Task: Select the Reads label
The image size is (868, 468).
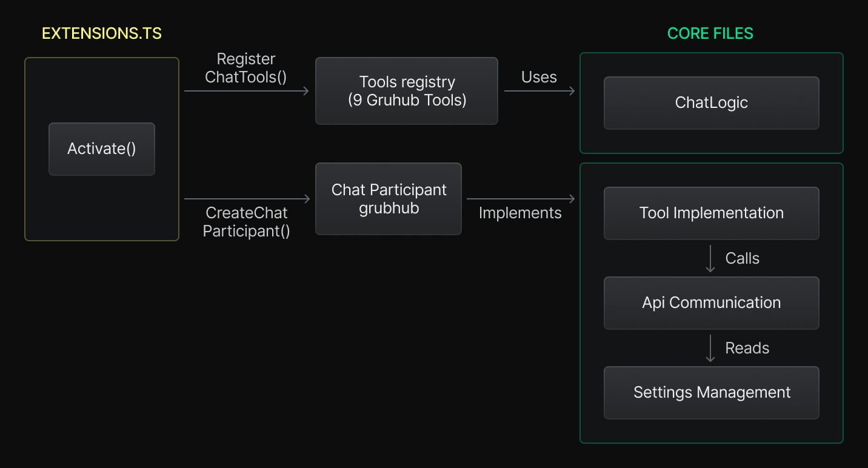Action: 747,348
